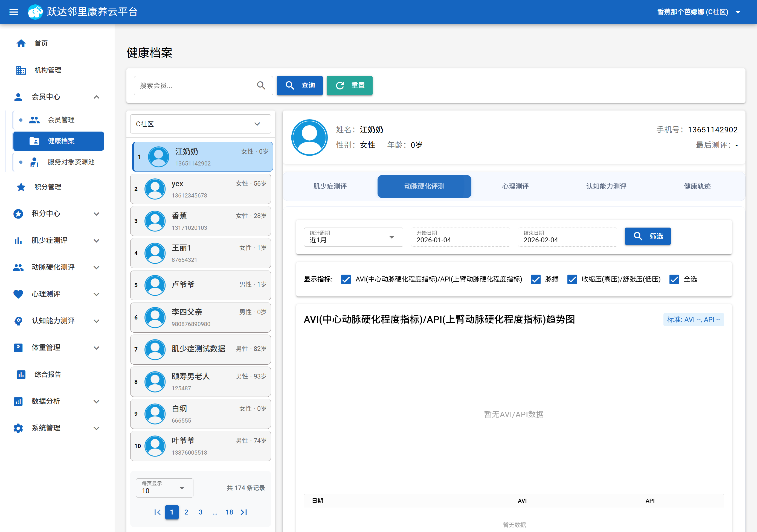This screenshot has height=532, width=757.
Task: Open the C社区 community dropdown
Action: (201, 124)
